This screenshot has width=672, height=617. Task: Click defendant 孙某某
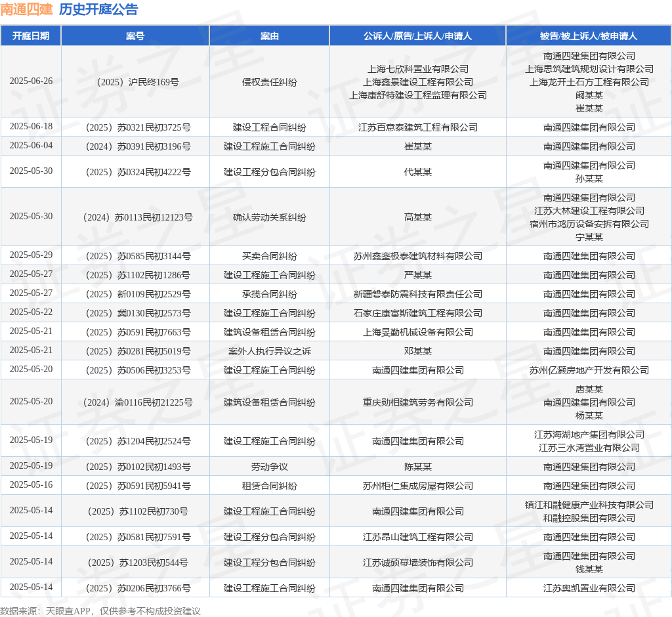(x=589, y=179)
